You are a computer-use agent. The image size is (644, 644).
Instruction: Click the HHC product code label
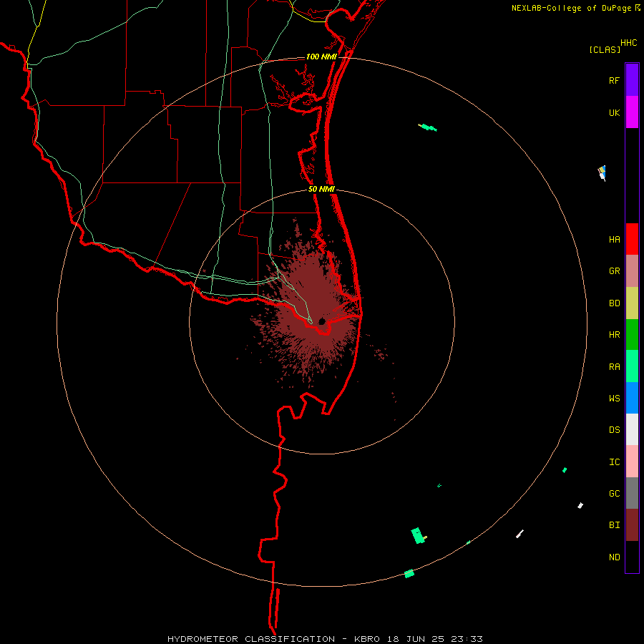628,43
